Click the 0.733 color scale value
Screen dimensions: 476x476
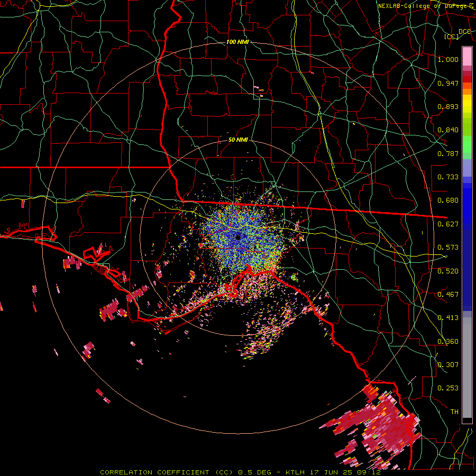pos(448,177)
